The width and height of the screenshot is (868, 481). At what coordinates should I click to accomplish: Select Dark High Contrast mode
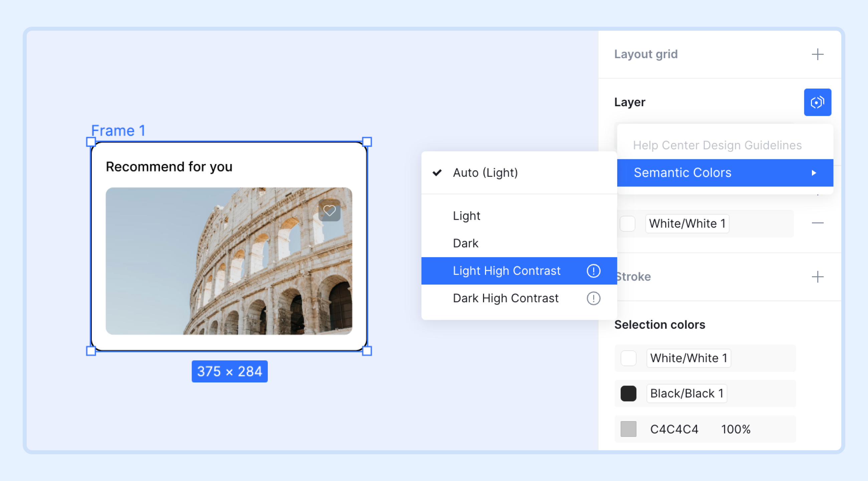(519, 298)
